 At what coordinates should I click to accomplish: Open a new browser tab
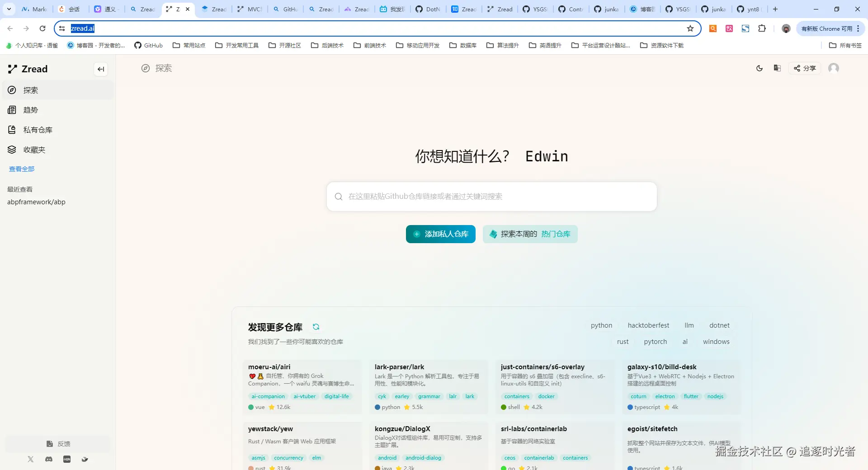[775, 9]
